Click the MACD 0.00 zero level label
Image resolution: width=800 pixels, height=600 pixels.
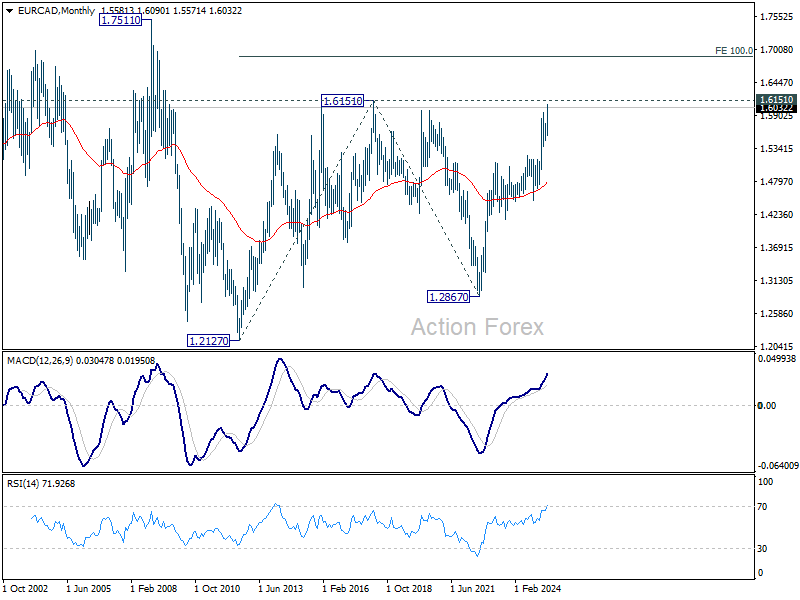[767, 406]
